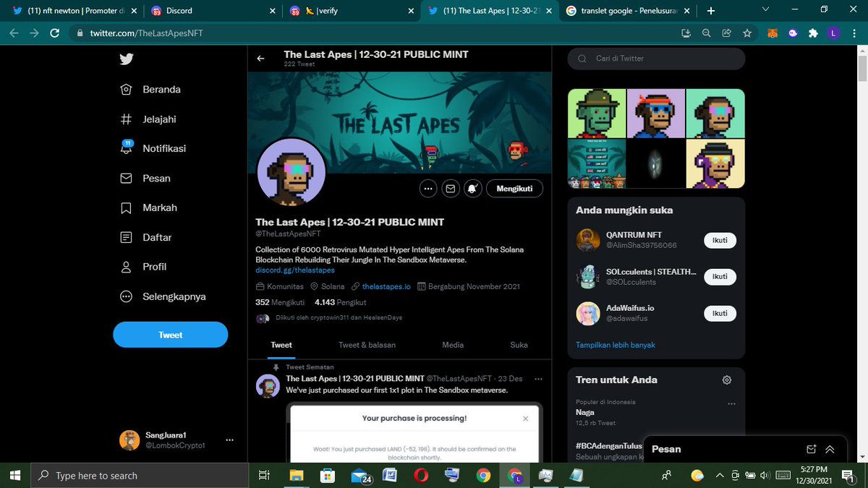Open Phantom ghost wallet extension

[x=793, y=33]
